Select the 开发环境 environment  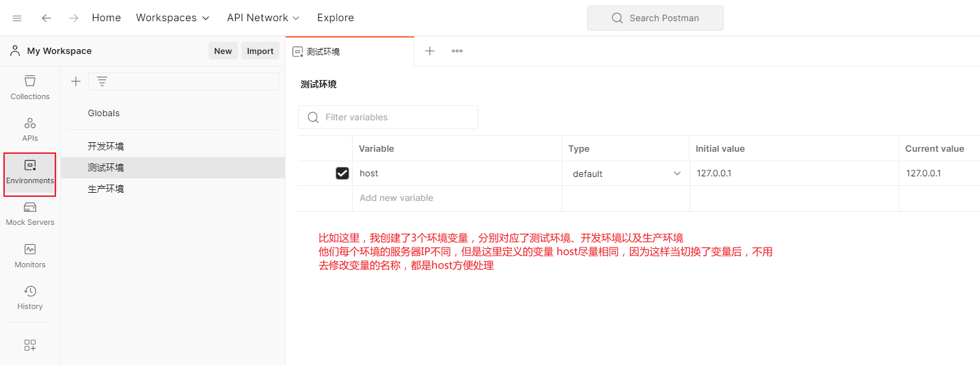tap(173, 146)
